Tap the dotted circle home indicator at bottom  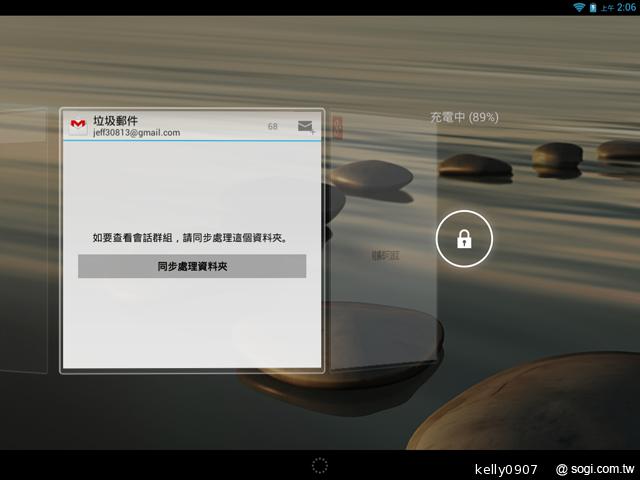tap(320, 466)
